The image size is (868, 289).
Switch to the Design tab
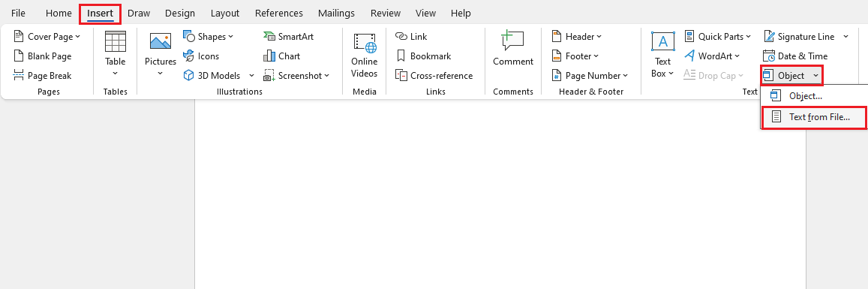click(x=180, y=14)
